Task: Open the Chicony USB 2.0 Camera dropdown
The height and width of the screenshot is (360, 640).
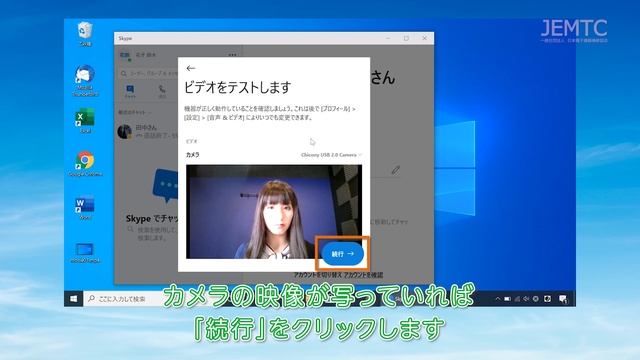Action: coord(331,155)
